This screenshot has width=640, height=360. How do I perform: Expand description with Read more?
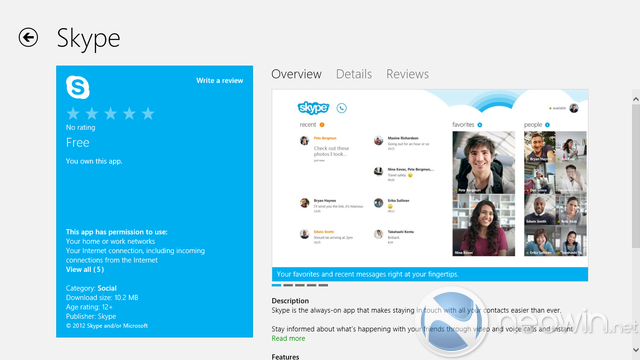pyautogui.click(x=288, y=338)
